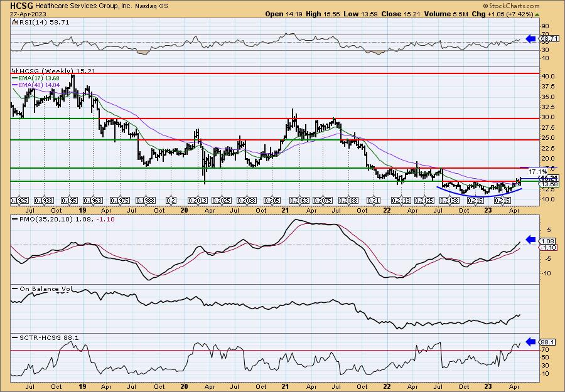Click the 0.2063 dividend marker

pos(299,200)
